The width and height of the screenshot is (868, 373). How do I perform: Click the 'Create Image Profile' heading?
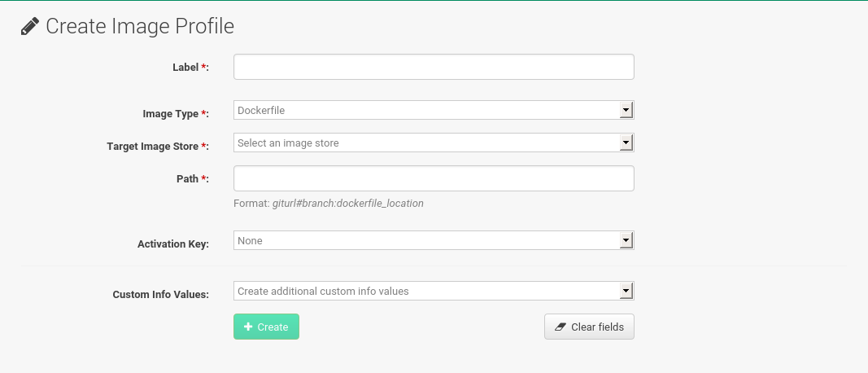[139, 26]
